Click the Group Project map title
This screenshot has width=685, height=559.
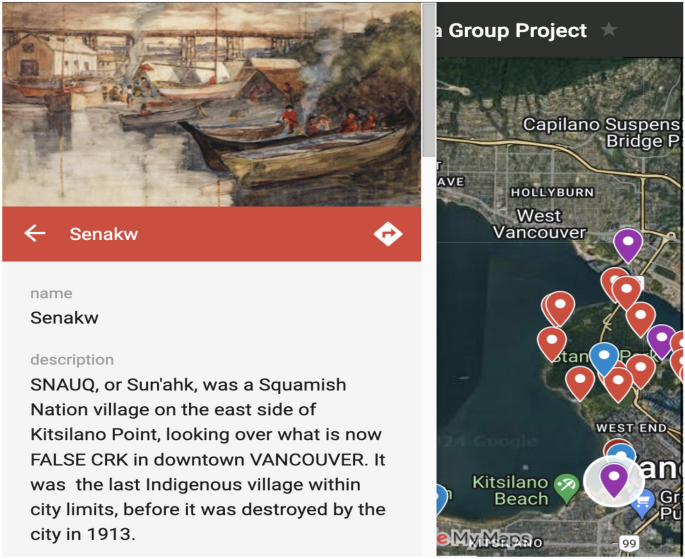click(512, 31)
